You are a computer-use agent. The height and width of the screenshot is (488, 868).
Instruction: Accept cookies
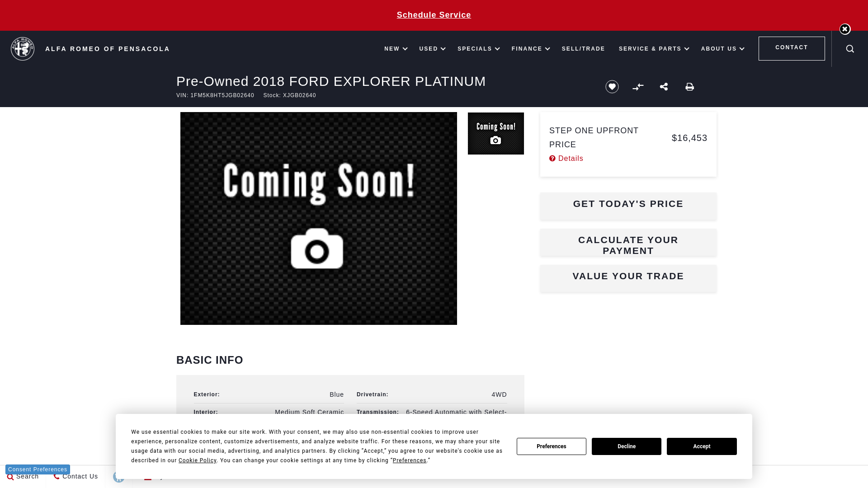[701, 446]
